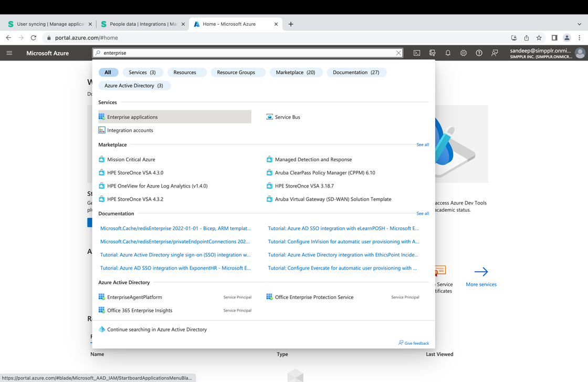Filter by Azure Active Directory (3)
This screenshot has height=382, width=588.
point(134,86)
